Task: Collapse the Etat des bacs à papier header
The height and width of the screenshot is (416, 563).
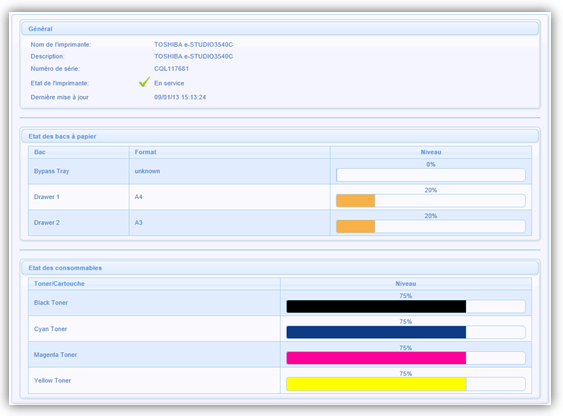Action: (x=280, y=136)
